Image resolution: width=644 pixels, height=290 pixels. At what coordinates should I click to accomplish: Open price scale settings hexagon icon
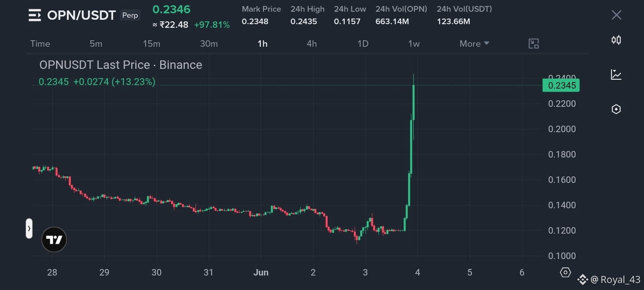tap(565, 273)
